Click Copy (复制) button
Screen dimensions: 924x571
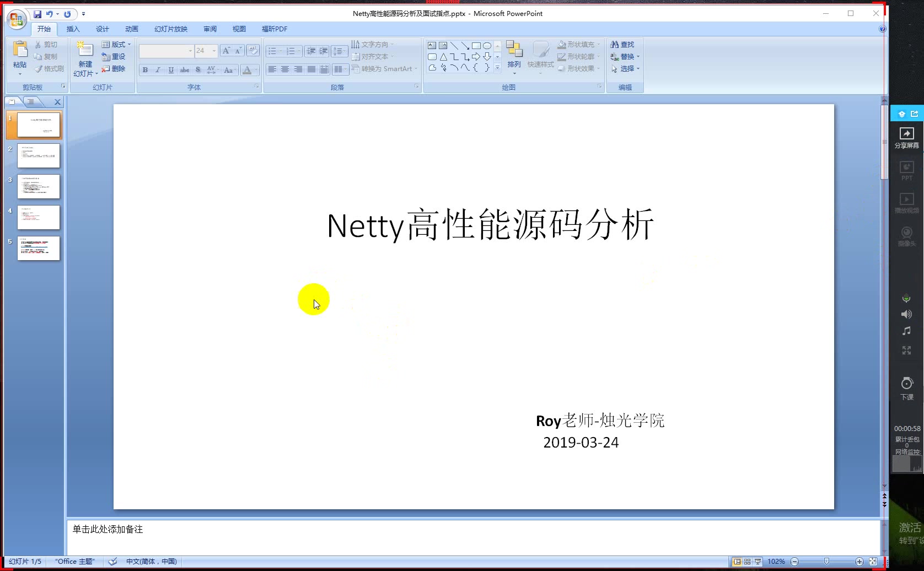click(x=46, y=57)
